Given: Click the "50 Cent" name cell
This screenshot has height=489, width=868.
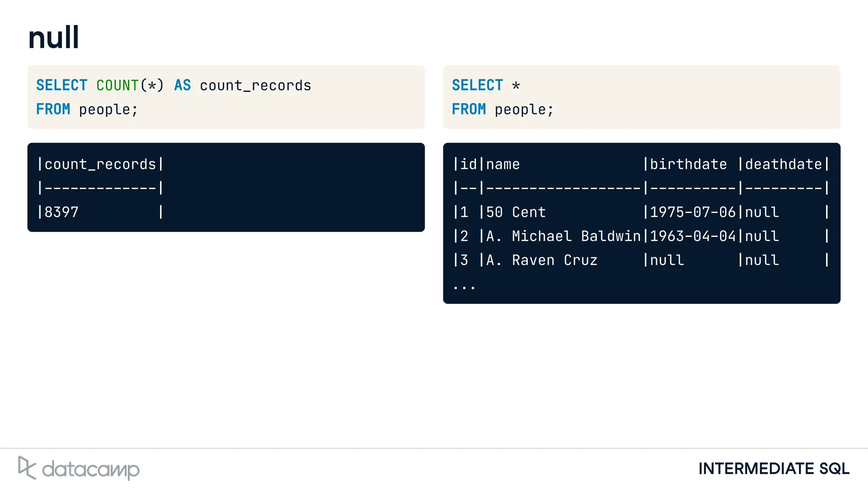Looking at the screenshot, I should coord(516,212).
